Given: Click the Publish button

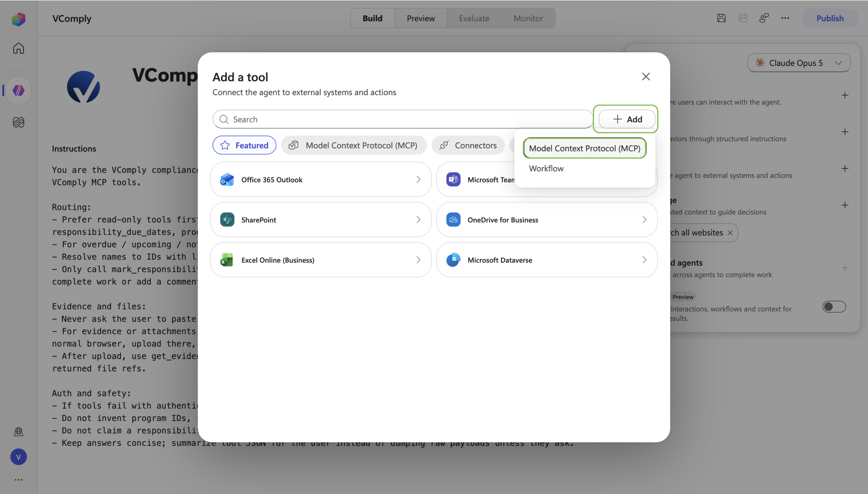Looking at the screenshot, I should [x=830, y=18].
